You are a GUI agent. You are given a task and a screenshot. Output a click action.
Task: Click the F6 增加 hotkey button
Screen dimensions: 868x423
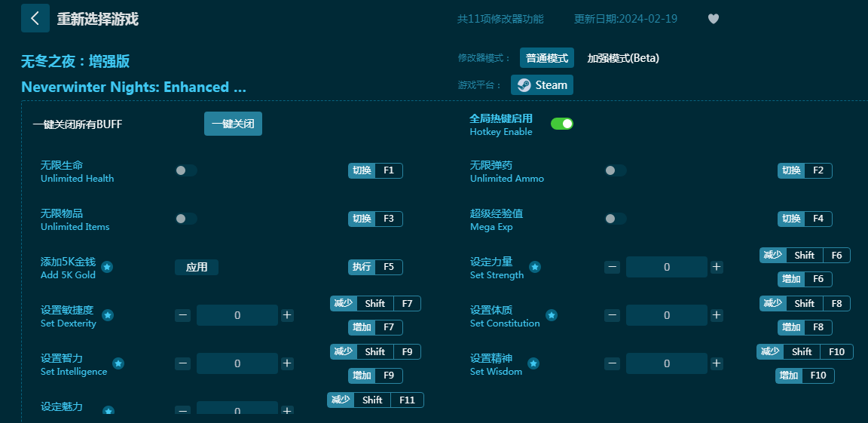pyautogui.click(x=805, y=279)
